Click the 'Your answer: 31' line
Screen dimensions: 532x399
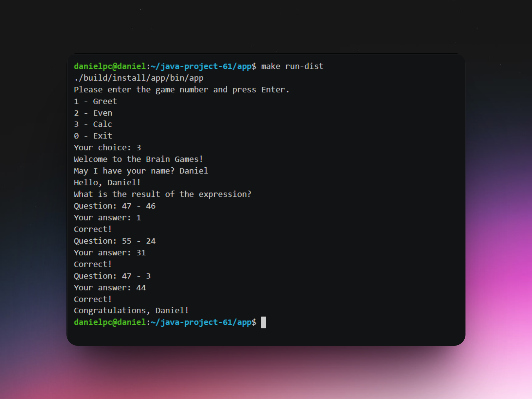[x=110, y=253]
